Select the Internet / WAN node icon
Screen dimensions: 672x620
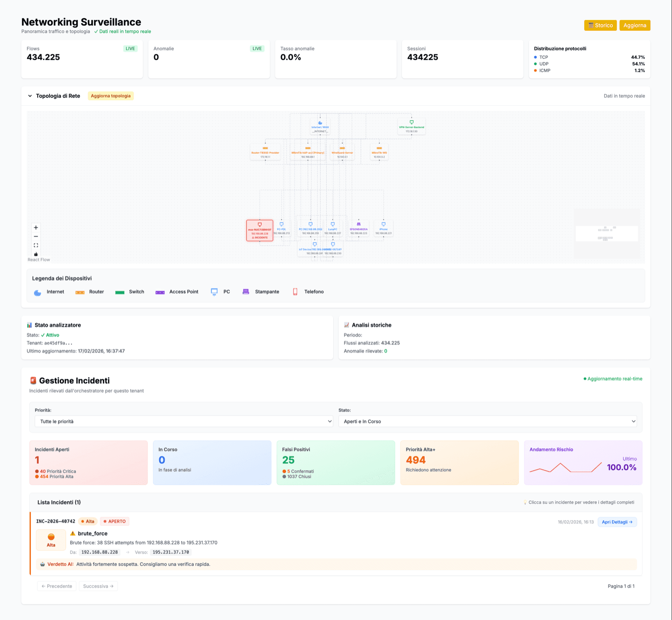(x=320, y=123)
